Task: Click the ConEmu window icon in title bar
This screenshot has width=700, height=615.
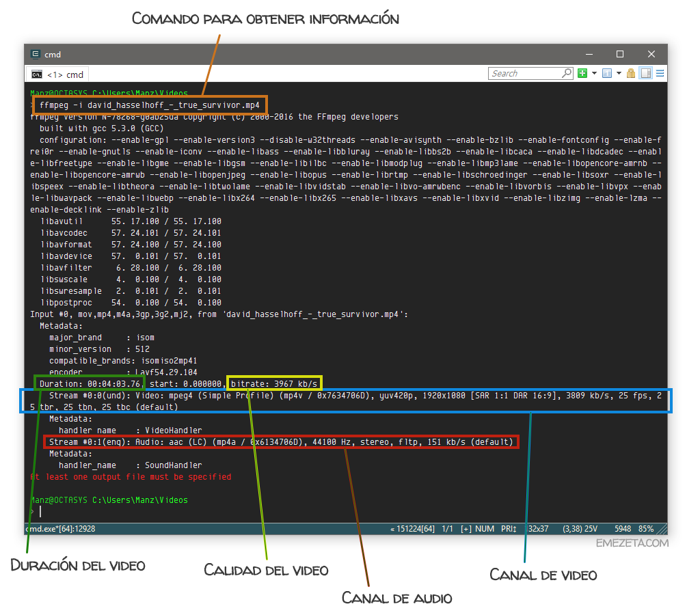Action: point(36,54)
